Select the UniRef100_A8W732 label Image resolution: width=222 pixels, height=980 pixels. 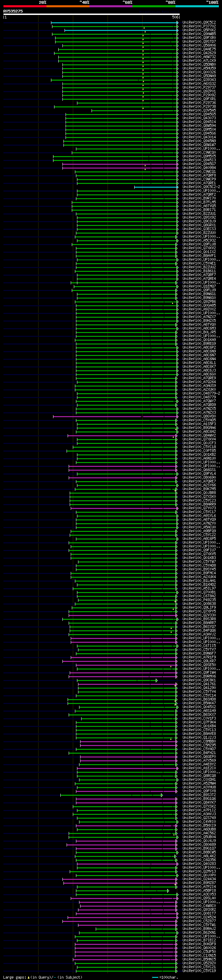click(199, 57)
